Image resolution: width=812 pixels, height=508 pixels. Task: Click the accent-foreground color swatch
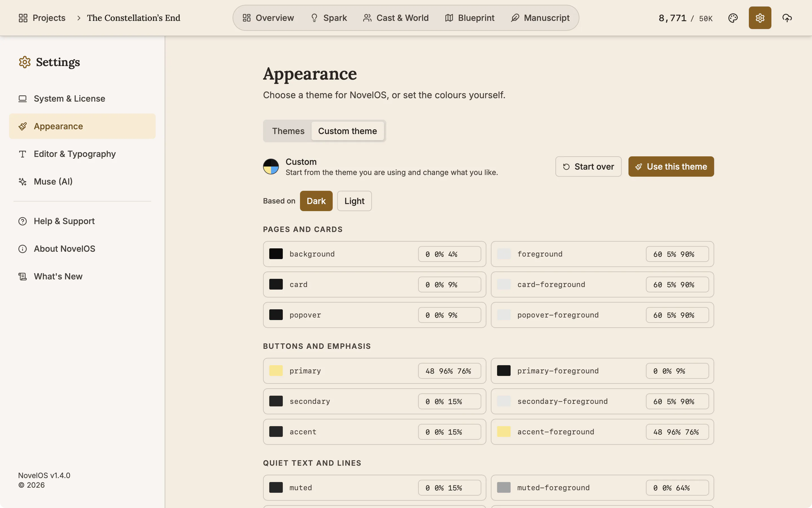(x=504, y=432)
